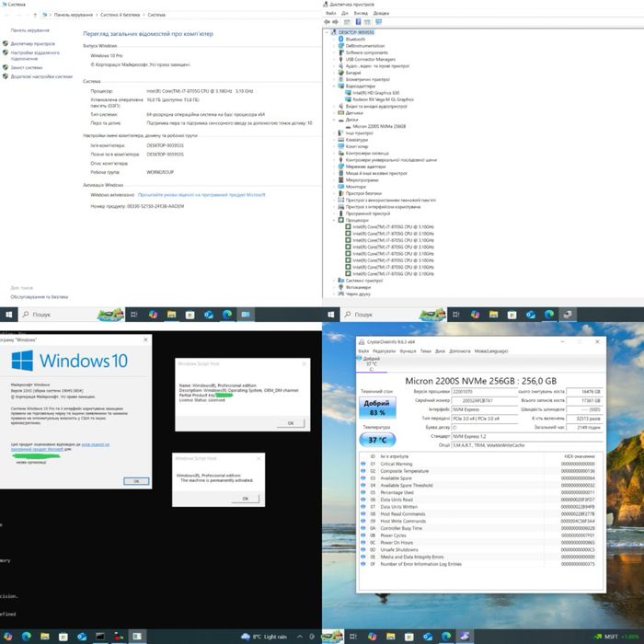Open the Функція menu in CrystalDiskInfo
The height and width of the screenshot is (644, 644).
point(408,351)
